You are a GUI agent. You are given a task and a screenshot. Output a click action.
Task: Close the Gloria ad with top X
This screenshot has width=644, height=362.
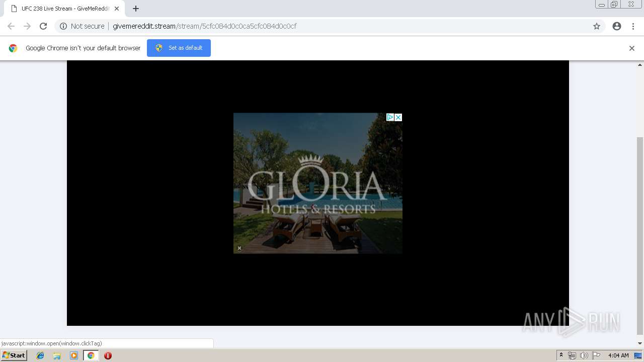(x=398, y=117)
